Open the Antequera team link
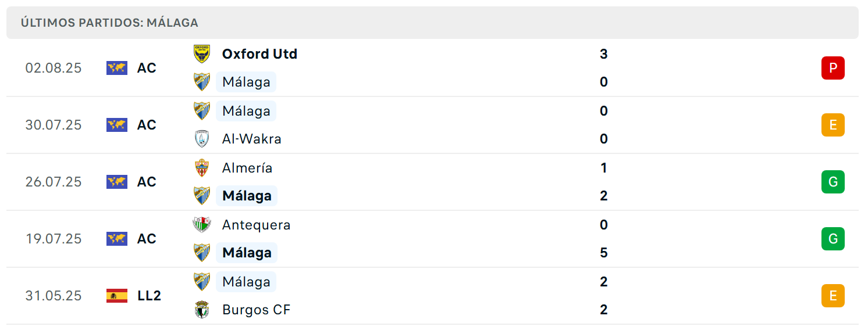 [256, 225]
